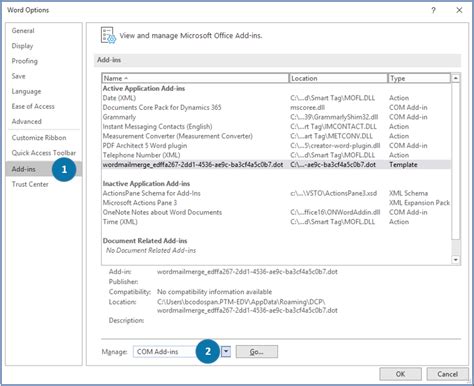Click the Document Related Add-ins heading

click(x=145, y=241)
